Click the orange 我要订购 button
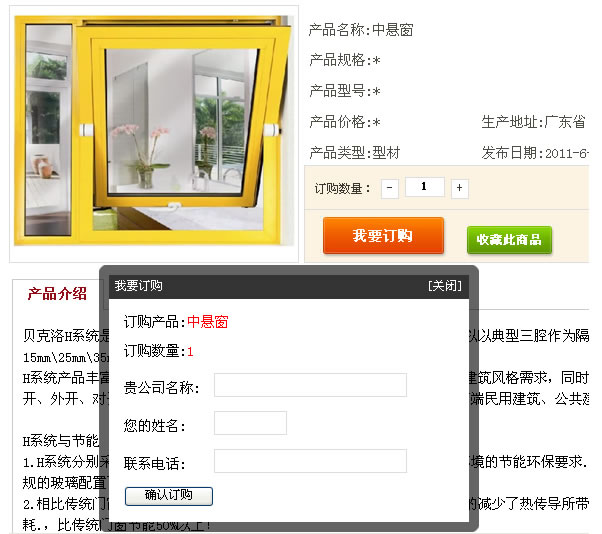602x534 pixels. [x=383, y=235]
